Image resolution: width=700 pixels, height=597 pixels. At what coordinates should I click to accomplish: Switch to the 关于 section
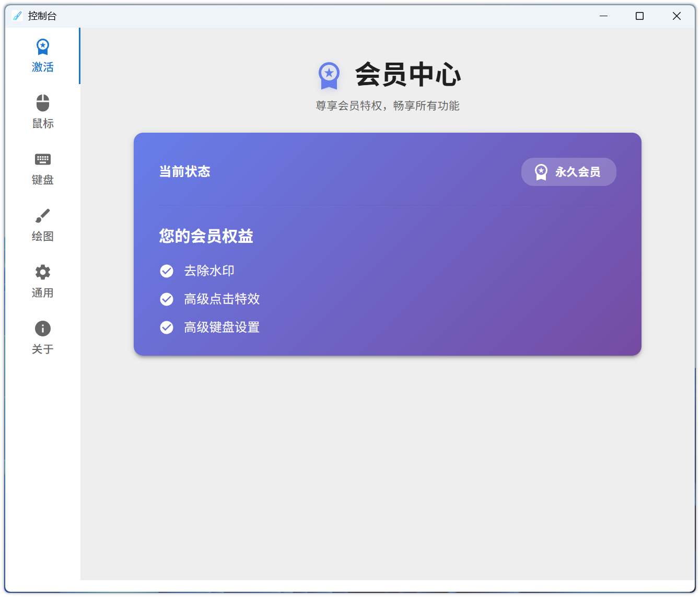(x=42, y=337)
